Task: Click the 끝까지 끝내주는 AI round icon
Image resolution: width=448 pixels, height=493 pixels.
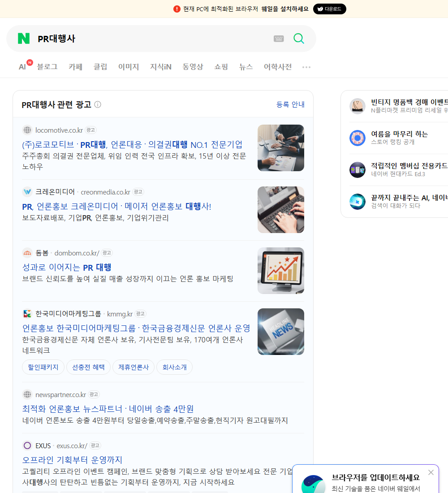Action: 358,202
